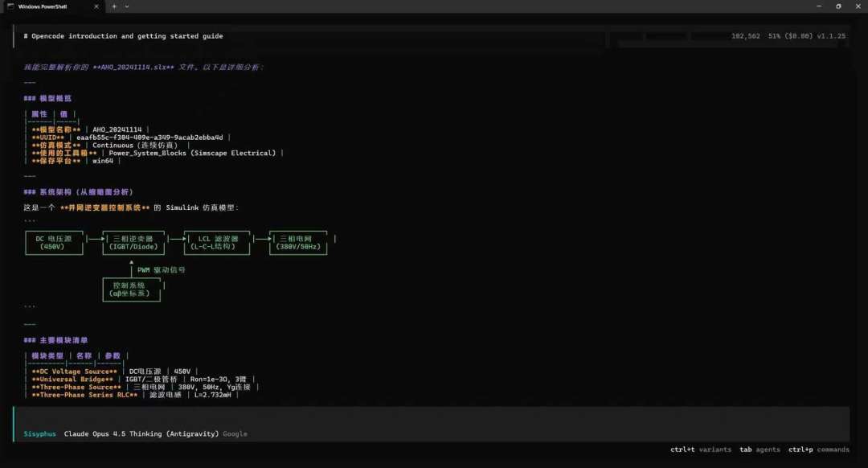Click the L=2.732mH parameter value
868x468 pixels.
[212, 395]
